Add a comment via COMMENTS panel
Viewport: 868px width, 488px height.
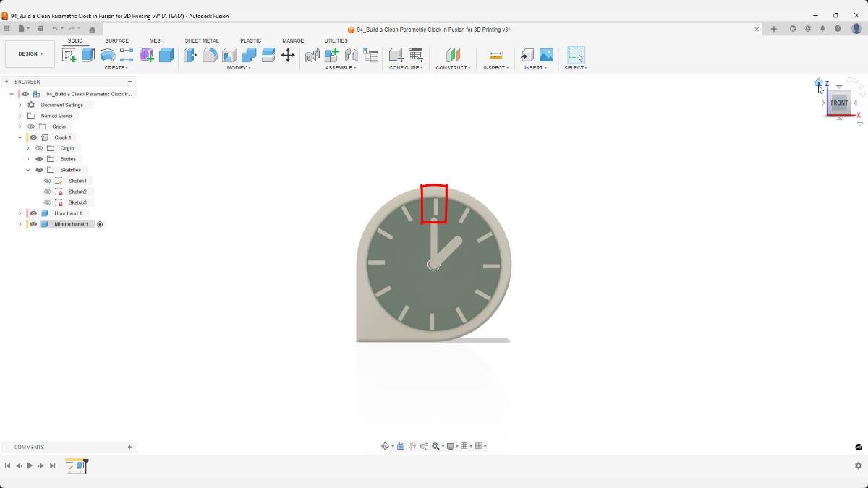coord(129,447)
